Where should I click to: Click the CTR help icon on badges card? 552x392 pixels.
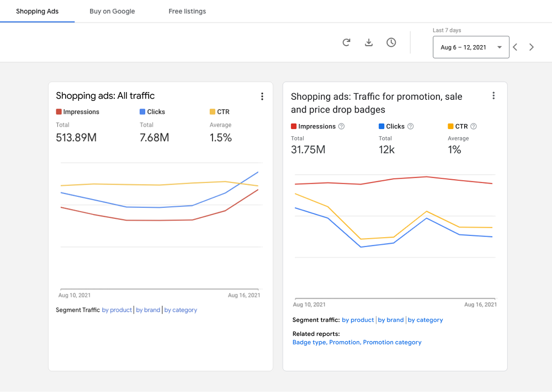pyautogui.click(x=475, y=126)
